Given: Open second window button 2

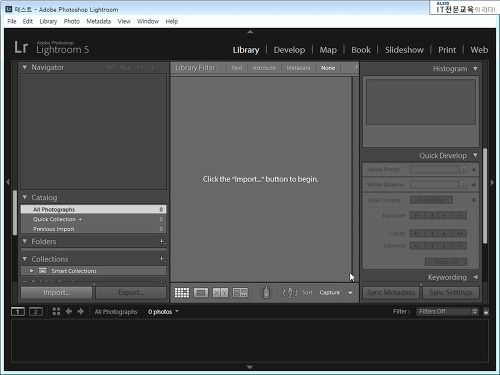Looking at the screenshot, I should (x=36, y=312).
